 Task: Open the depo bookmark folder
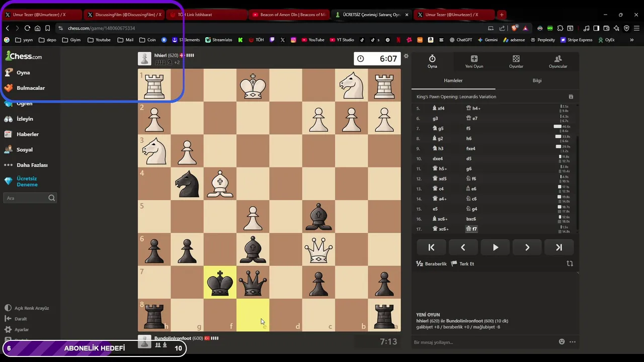coord(47,40)
